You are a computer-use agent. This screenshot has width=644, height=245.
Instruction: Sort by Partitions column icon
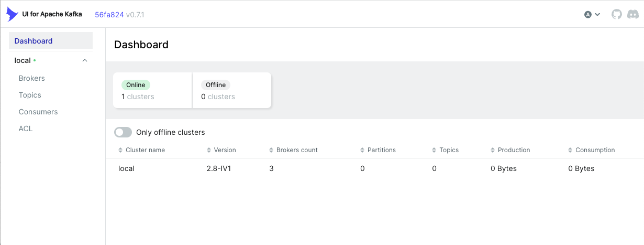[362, 150]
